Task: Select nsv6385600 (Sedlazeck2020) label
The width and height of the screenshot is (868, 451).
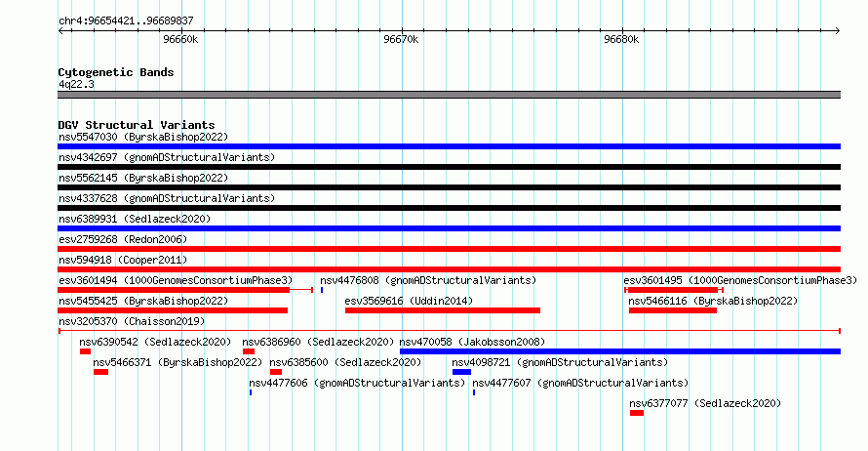Action: (x=345, y=362)
